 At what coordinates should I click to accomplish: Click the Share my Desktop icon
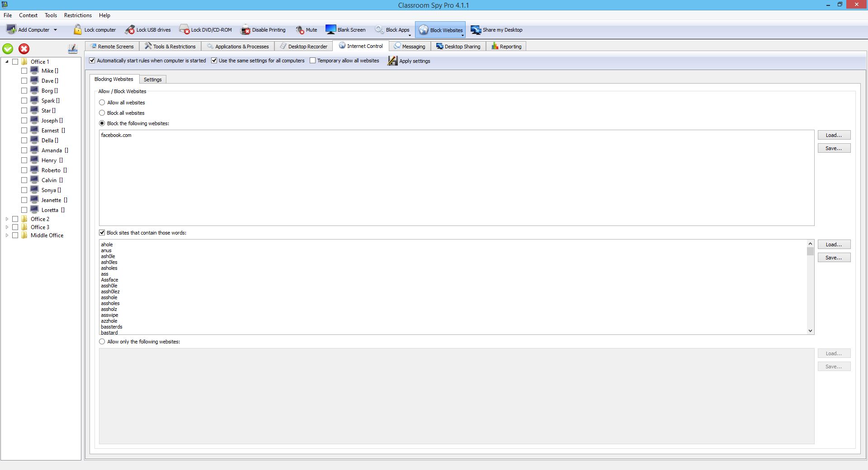click(x=476, y=30)
